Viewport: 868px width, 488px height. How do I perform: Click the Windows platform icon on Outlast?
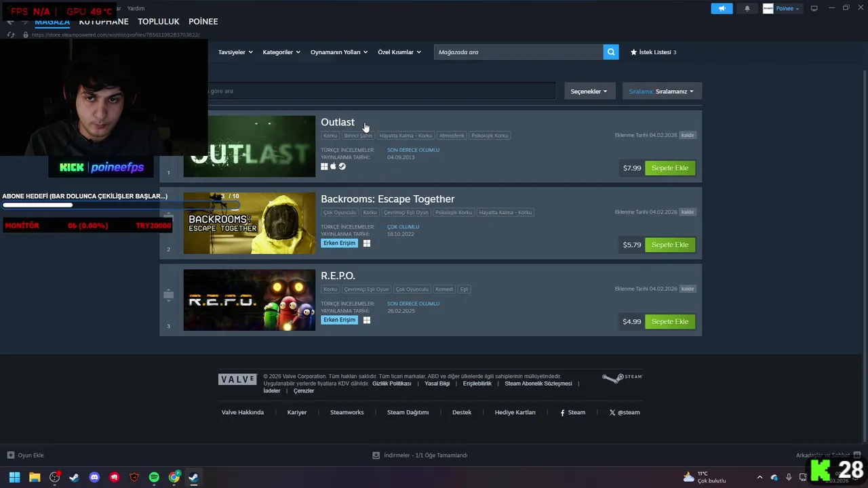click(324, 166)
